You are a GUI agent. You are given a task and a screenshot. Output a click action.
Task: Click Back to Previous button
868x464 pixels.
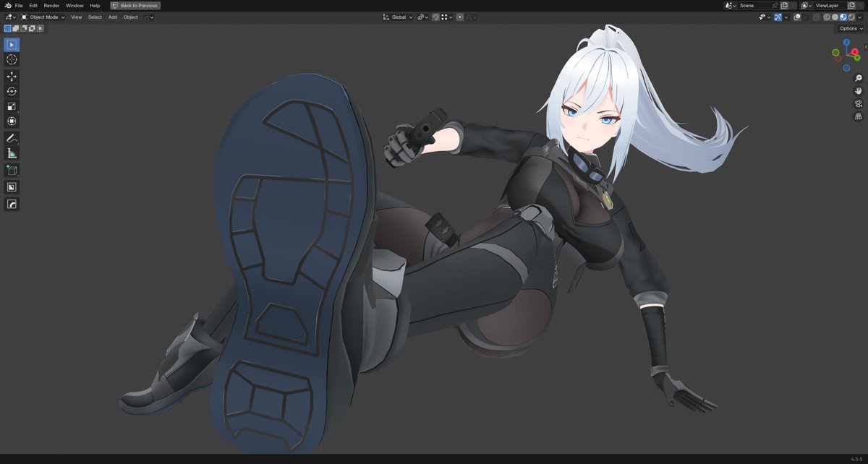tap(135, 5)
